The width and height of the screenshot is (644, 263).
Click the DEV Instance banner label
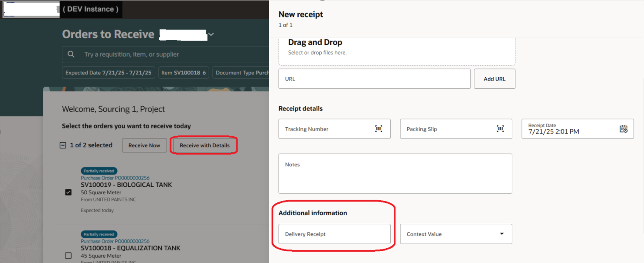click(x=91, y=9)
